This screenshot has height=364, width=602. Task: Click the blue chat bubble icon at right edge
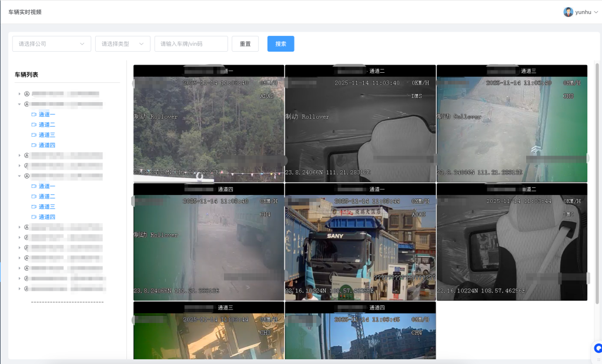pos(598,348)
